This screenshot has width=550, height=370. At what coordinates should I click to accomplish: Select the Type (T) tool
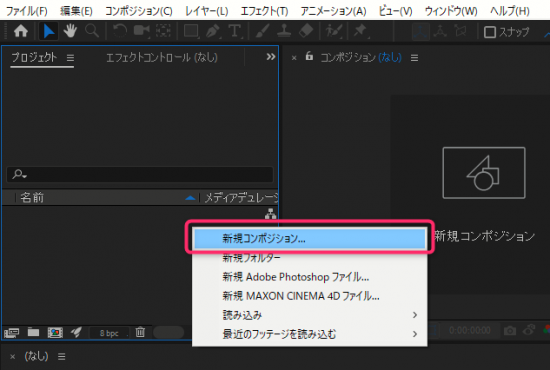(235, 31)
